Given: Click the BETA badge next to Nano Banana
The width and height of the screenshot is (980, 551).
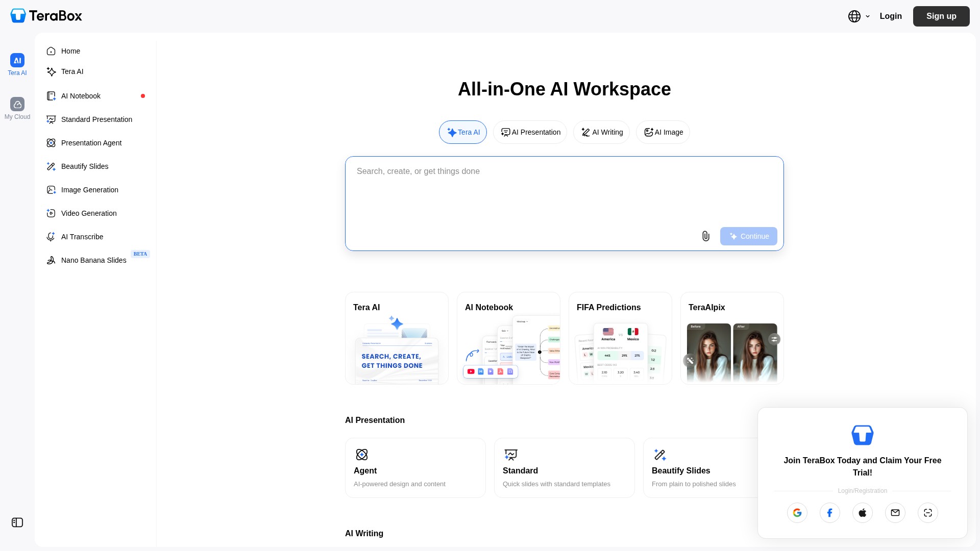Looking at the screenshot, I should coord(140,254).
